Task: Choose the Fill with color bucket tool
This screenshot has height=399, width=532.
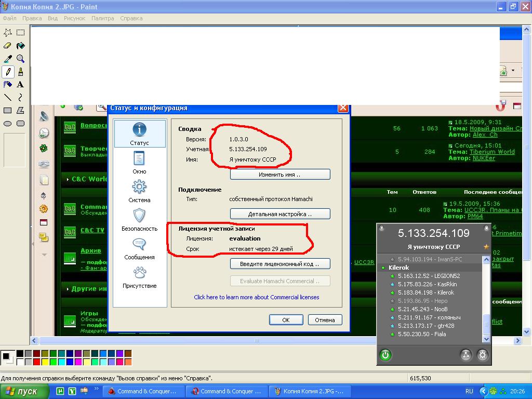Action: tap(20, 46)
